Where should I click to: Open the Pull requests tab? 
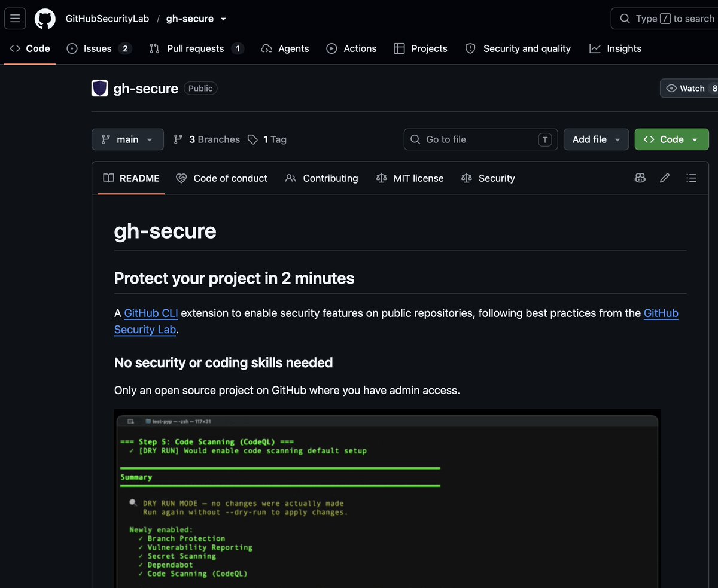point(196,48)
